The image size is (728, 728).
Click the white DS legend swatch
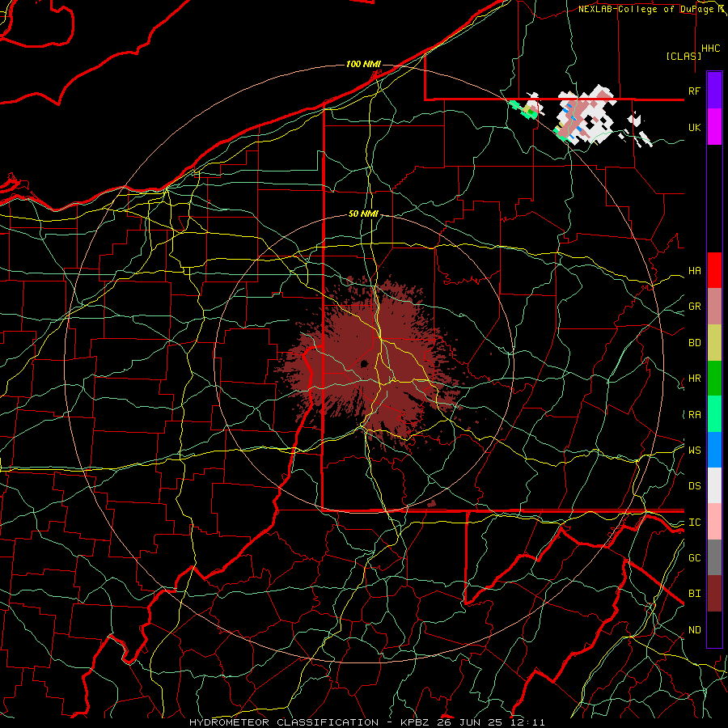(714, 485)
